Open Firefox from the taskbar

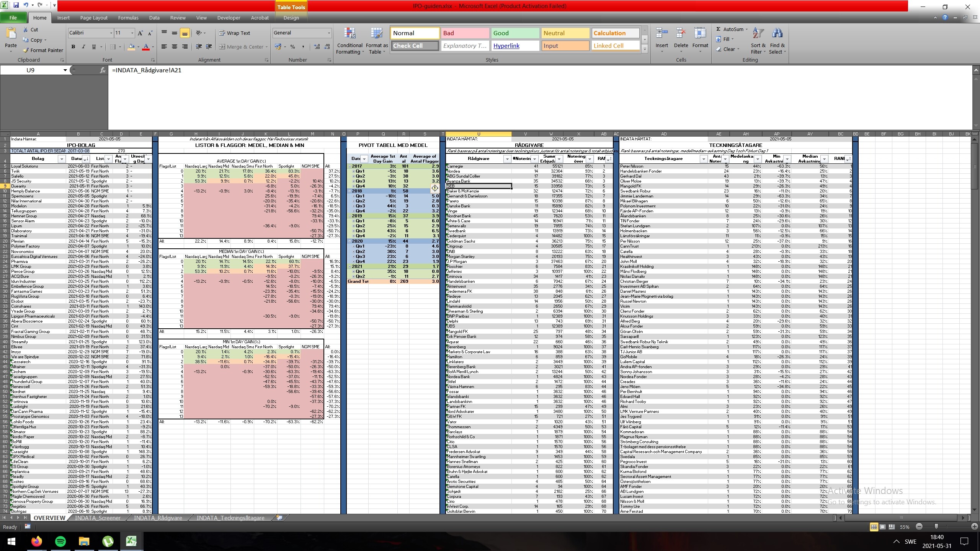click(x=37, y=541)
